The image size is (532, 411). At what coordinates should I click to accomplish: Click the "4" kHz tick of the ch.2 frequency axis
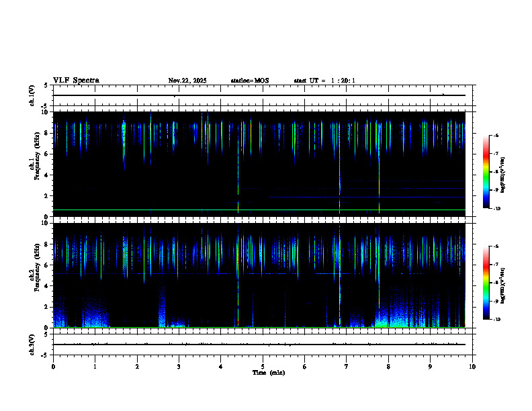click(x=47, y=286)
